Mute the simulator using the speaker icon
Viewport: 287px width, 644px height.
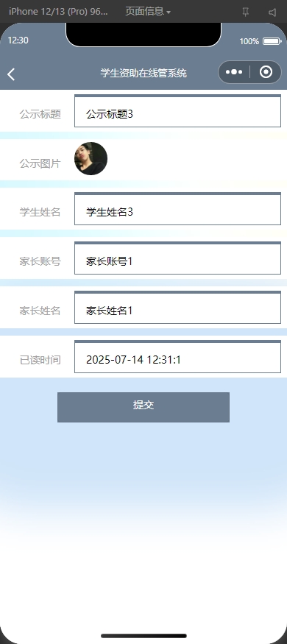272,13
